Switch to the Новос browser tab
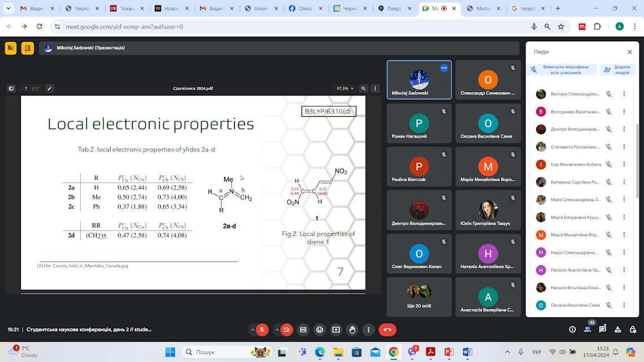This screenshot has width=644, height=362. tap(172, 8)
